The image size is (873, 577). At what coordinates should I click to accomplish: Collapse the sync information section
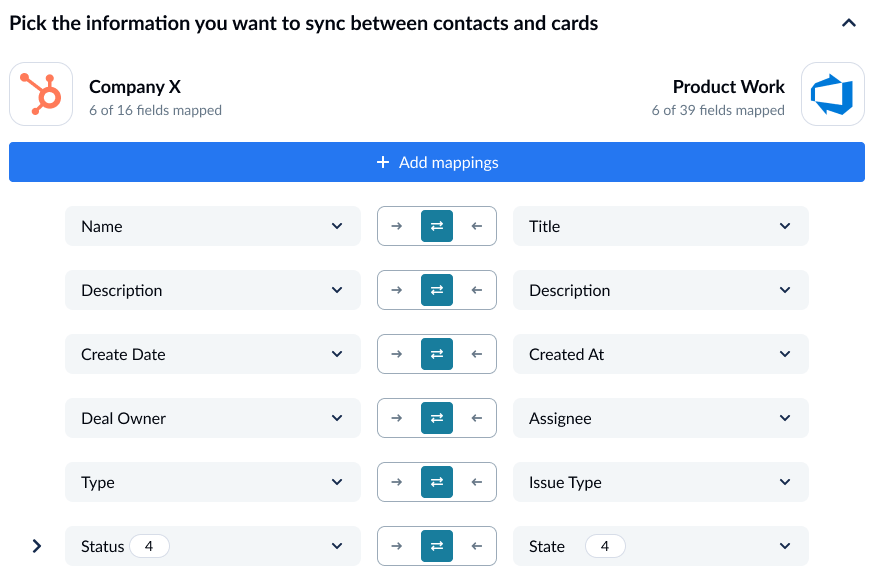pyautogui.click(x=849, y=23)
